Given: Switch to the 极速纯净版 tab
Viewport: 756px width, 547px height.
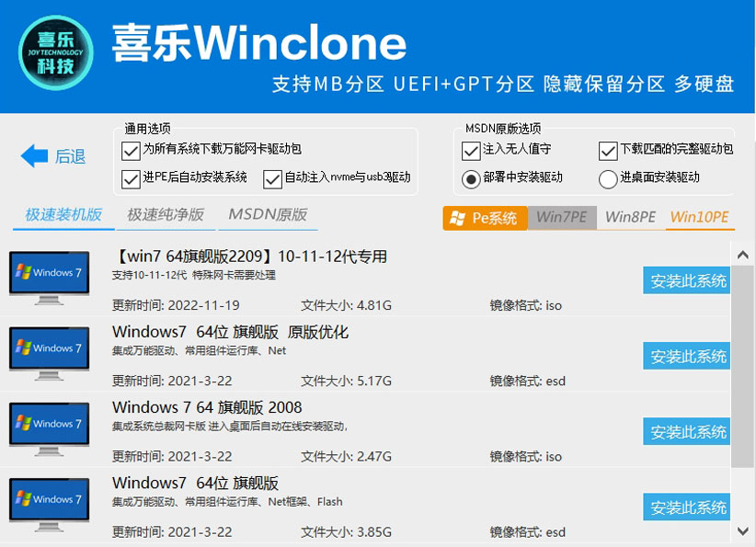Looking at the screenshot, I should tap(166, 215).
